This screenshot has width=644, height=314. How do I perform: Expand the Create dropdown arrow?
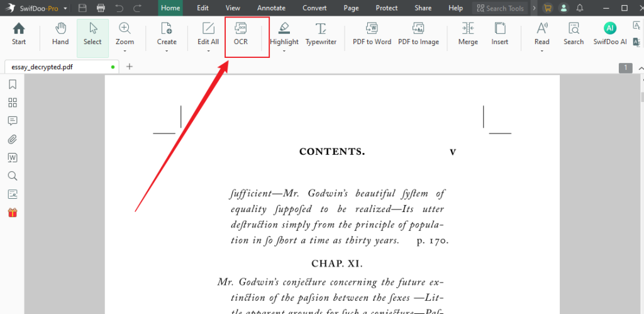coord(167,52)
